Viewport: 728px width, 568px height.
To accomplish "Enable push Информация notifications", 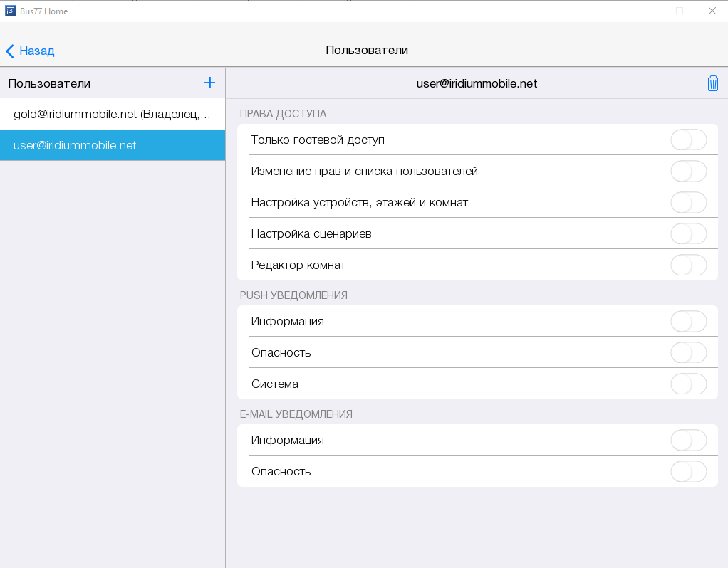I will [x=688, y=322].
